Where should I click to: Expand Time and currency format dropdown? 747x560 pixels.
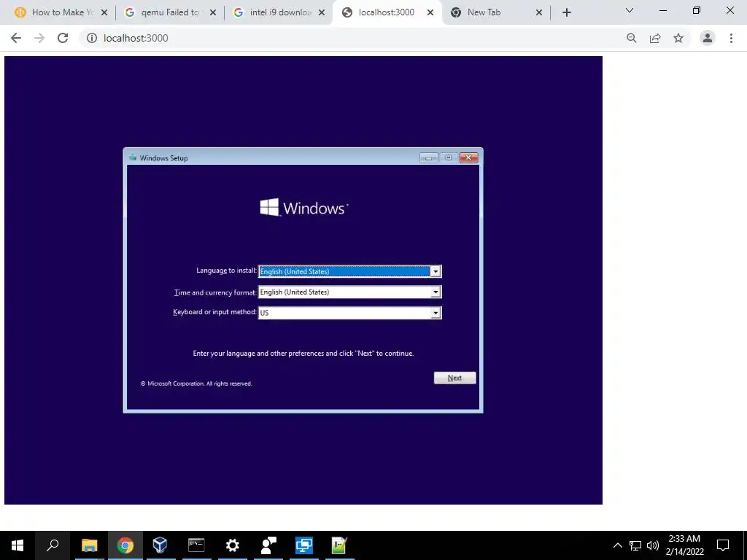436,292
